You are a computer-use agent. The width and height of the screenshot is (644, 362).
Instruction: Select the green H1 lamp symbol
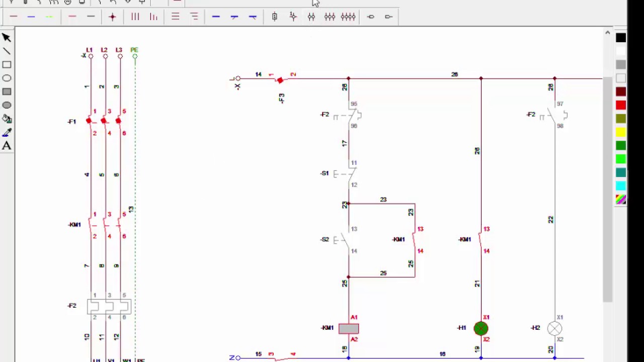click(x=481, y=329)
